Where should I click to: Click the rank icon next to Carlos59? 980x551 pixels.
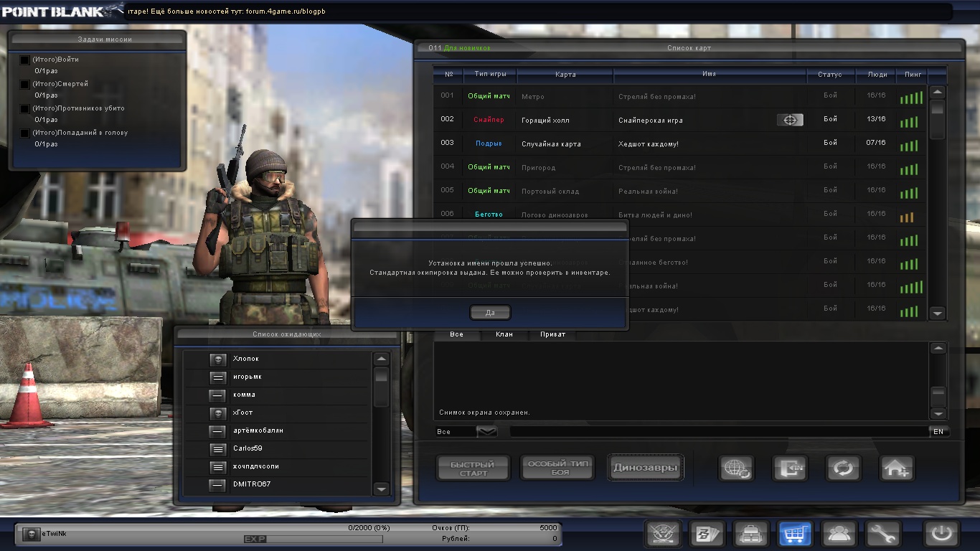(x=218, y=449)
